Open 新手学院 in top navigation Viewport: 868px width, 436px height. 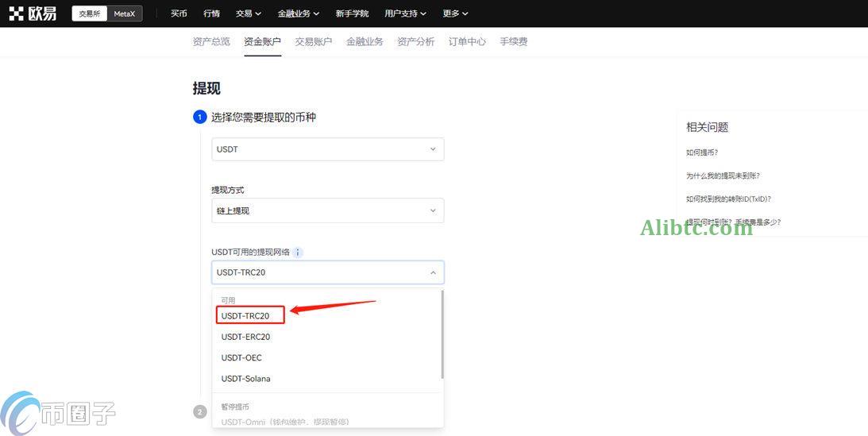pos(352,14)
